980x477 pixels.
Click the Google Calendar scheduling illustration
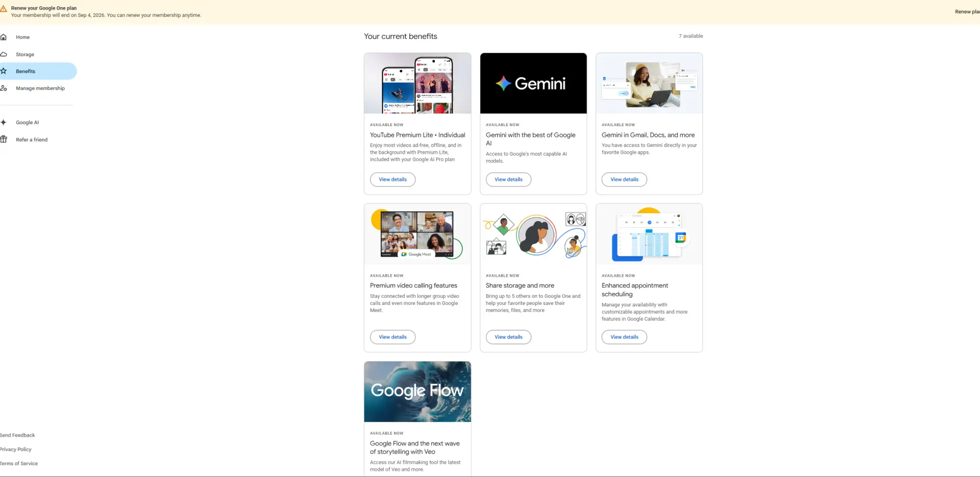pyautogui.click(x=649, y=234)
